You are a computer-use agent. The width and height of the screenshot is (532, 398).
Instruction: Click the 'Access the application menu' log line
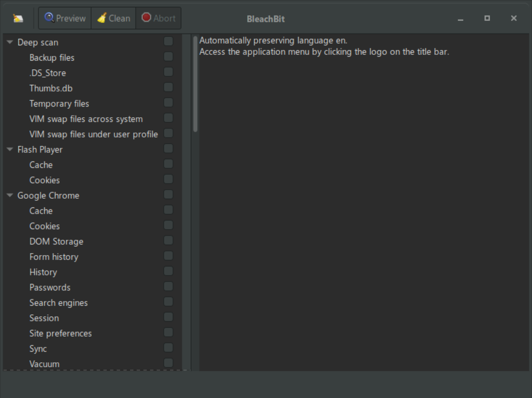(324, 52)
